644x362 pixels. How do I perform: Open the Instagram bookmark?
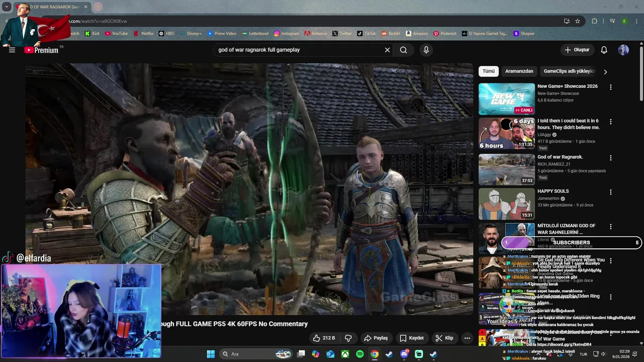pyautogui.click(x=286, y=34)
